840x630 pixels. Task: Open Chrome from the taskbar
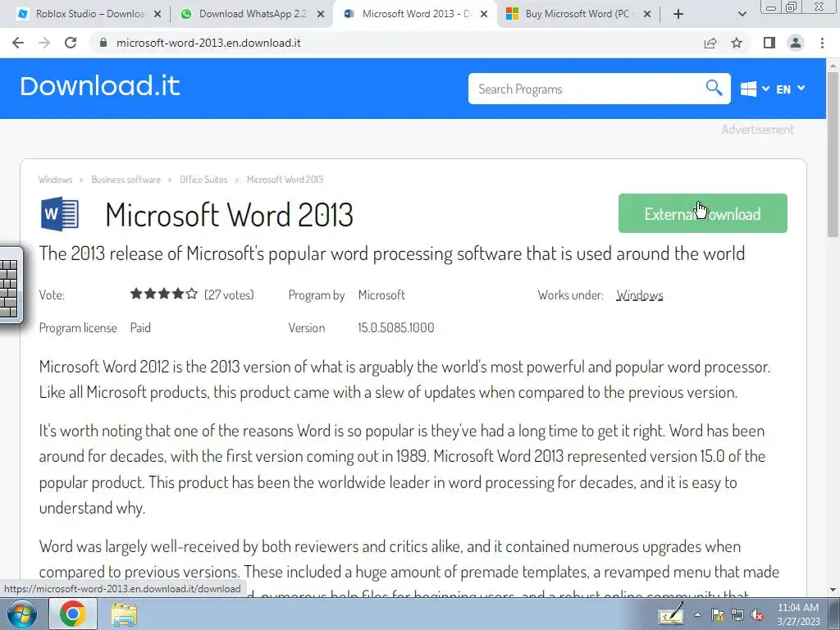pyautogui.click(x=73, y=614)
